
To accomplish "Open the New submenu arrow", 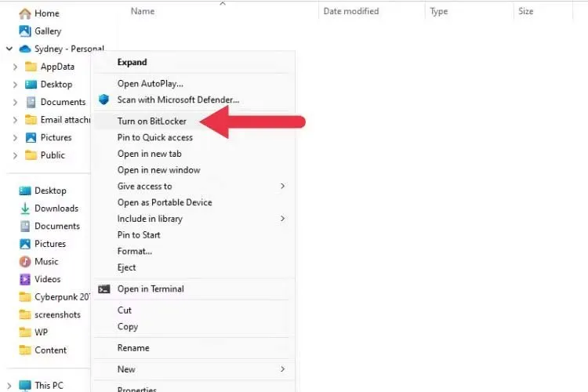I will 282,369.
